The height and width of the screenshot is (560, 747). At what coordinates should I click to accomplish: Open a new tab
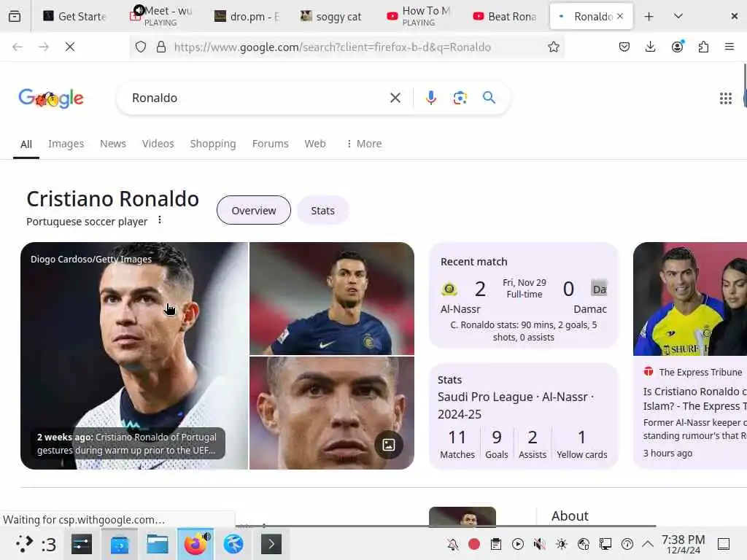tap(649, 17)
